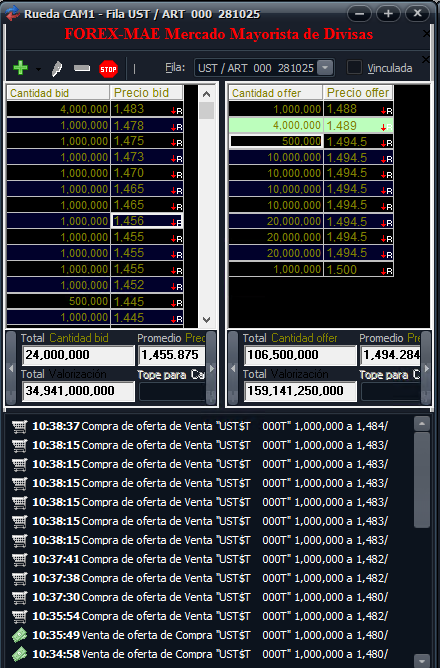Select bid row with price 1,473

pos(95,157)
